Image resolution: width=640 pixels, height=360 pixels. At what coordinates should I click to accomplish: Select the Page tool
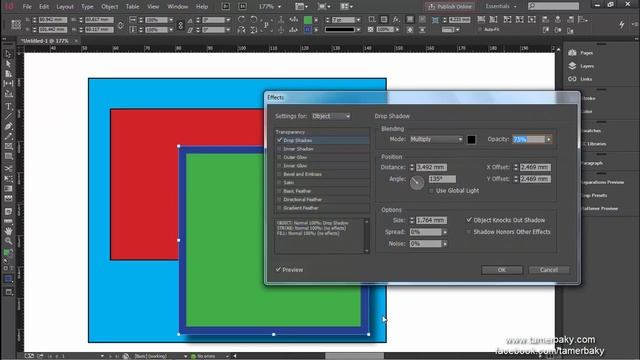click(8, 74)
